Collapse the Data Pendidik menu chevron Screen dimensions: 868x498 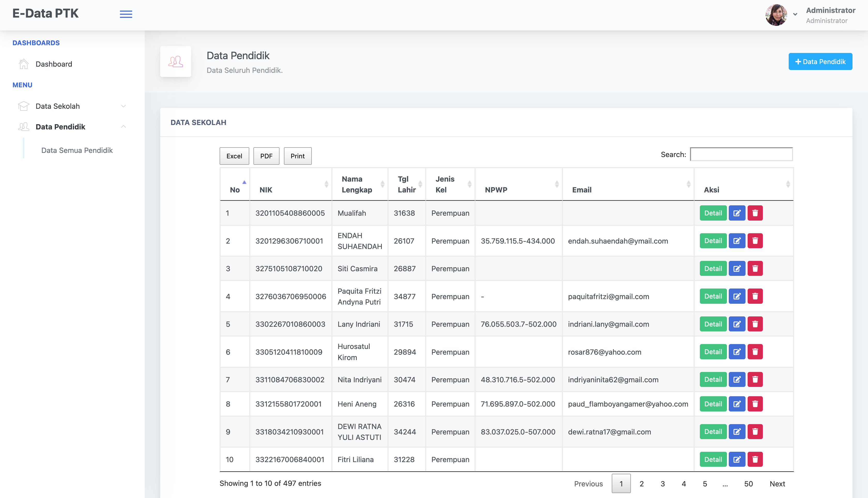click(123, 127)
